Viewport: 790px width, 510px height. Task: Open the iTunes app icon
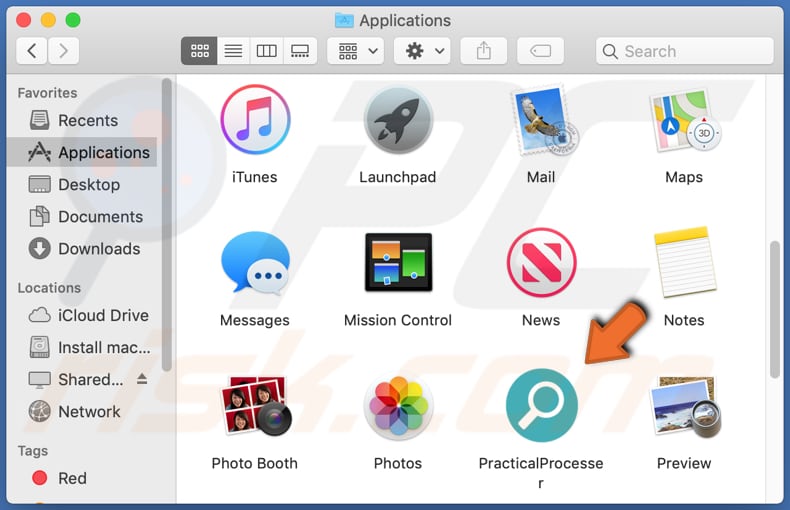(x=255, y=120)
